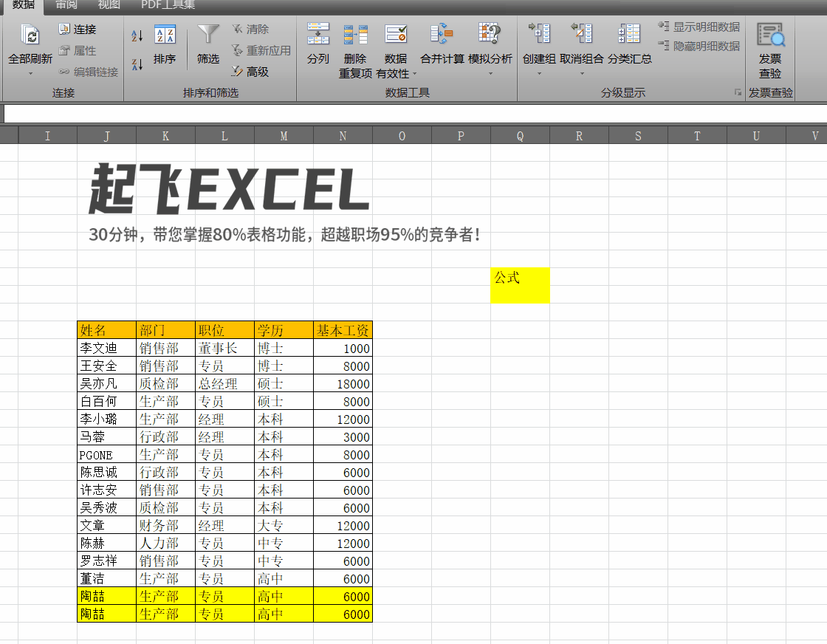Select the cell containing 董洁
Screen dimensions: 827x644
(x=106, y=578)
